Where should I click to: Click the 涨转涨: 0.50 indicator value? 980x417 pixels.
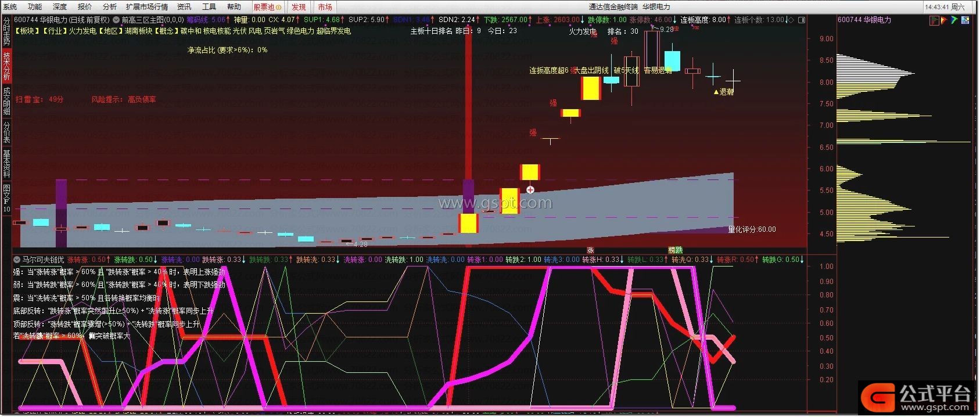point(89,260)
